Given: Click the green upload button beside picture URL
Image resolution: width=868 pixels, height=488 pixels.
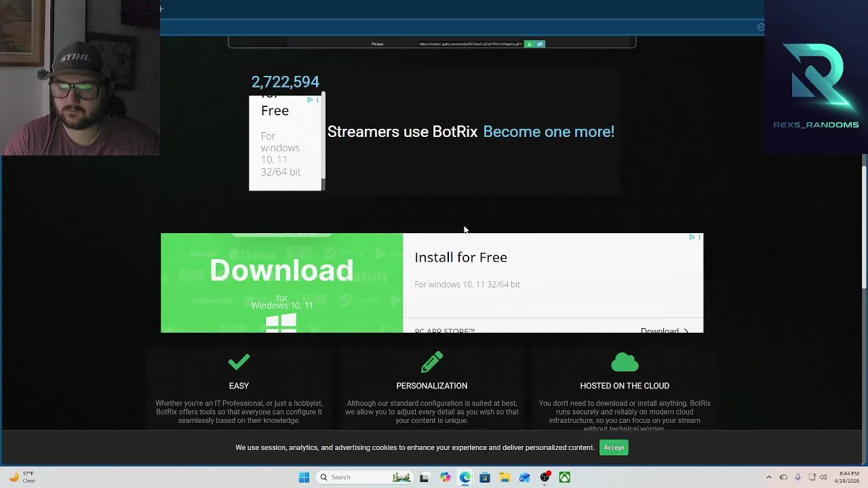Looking at the screenshot, I should [x=529, y=44].
